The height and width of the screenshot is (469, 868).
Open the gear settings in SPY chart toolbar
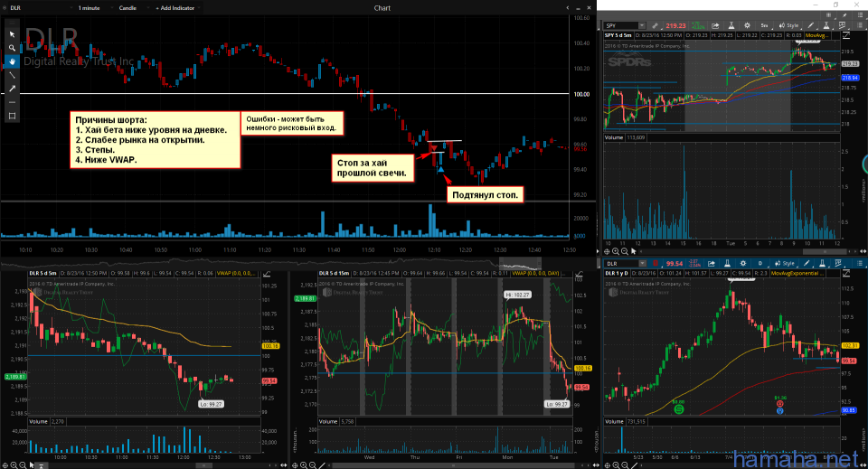click(x=747, y=25)
